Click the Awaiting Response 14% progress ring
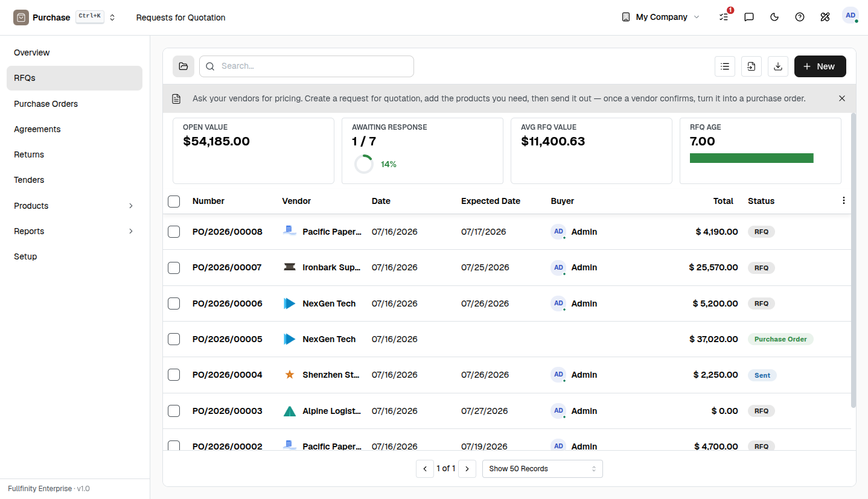Screen dimensions: 868x499 click(x=364, y=164)
